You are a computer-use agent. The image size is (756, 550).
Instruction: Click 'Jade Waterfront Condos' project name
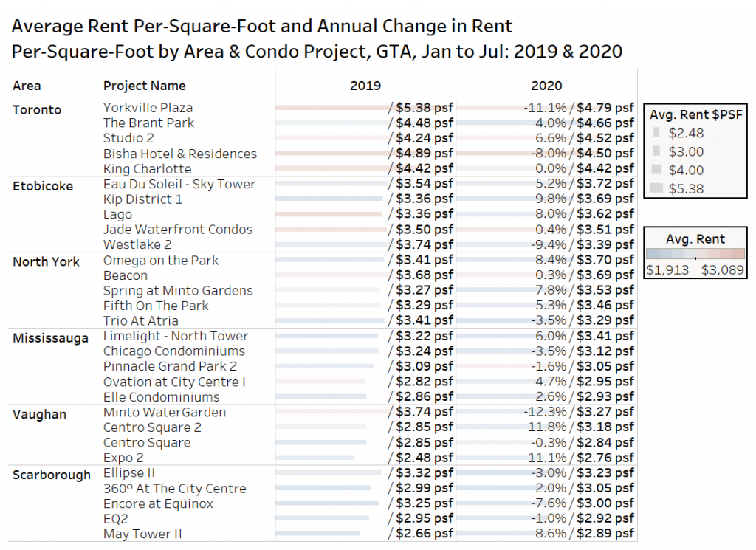177,230
